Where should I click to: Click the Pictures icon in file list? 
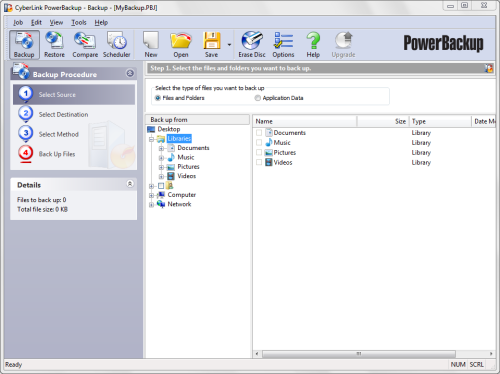click(x=269, y=152)
